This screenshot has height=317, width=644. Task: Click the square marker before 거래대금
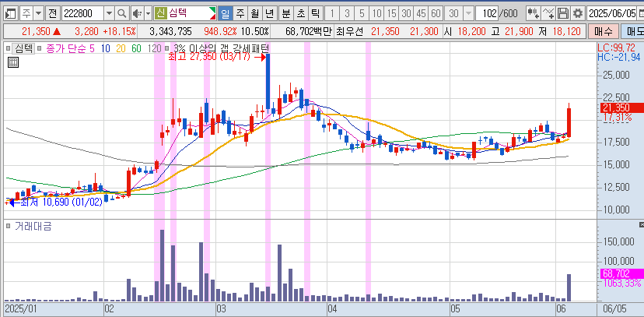[9, 226]
